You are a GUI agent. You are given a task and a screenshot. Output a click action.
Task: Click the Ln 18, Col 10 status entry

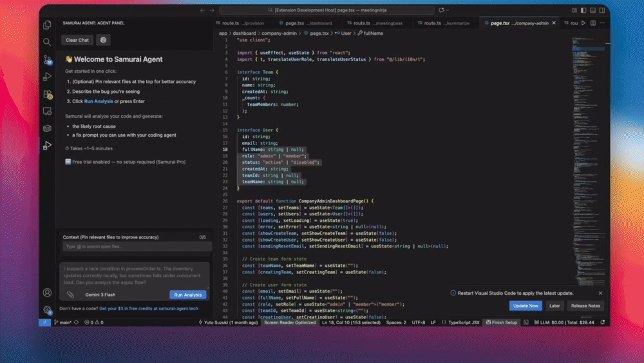[351, 322]
